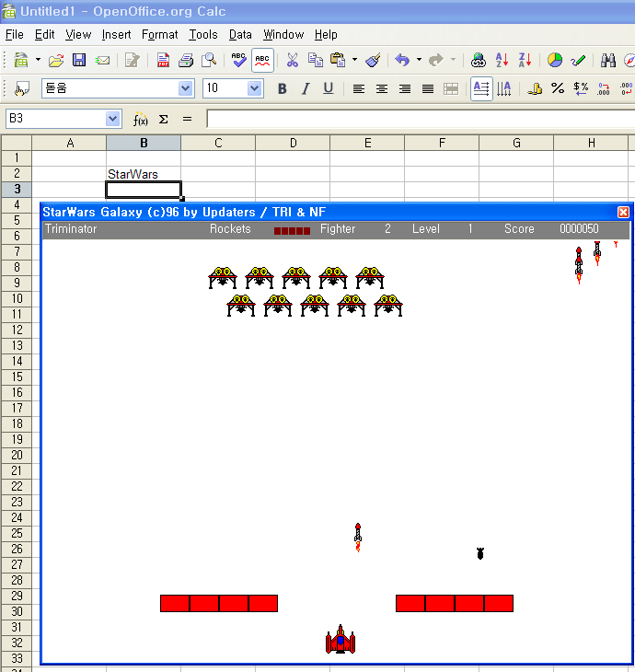Open the Undo history dropdown arrow

pos(419,60)
